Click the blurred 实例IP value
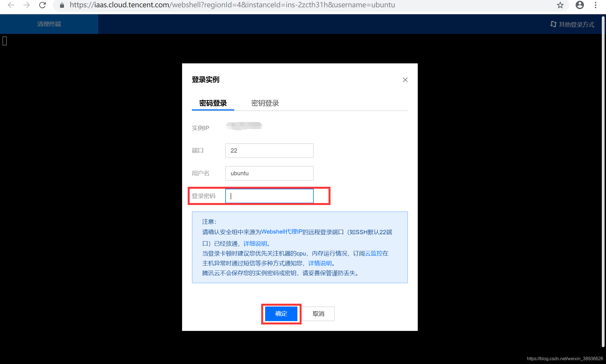Screen dimensions: 606x364 tap(244, 126)
